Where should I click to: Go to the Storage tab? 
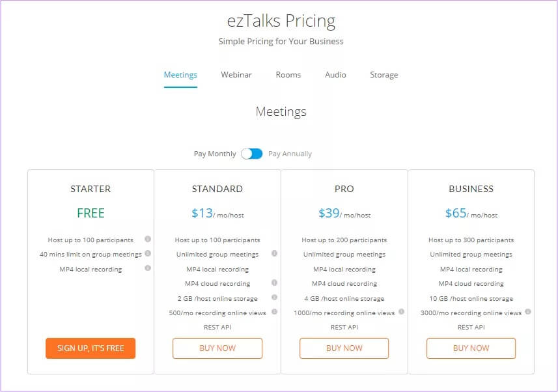click(384, 75)
